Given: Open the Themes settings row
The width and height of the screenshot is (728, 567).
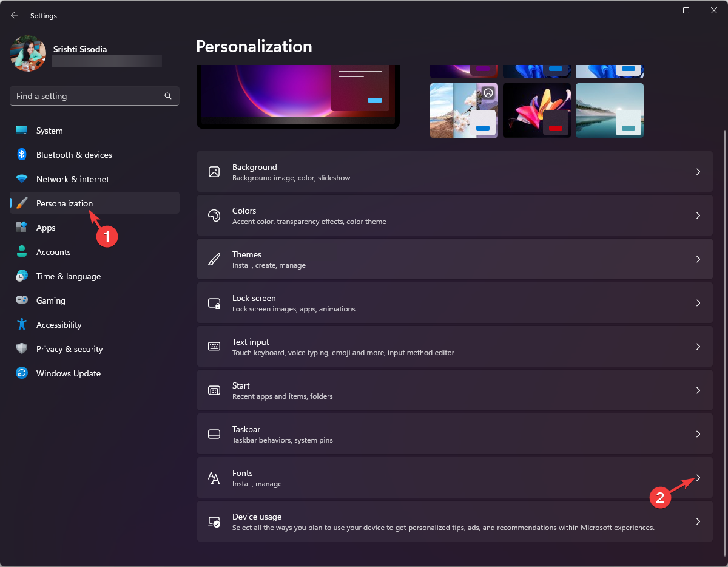Looking at the screenshot, I should (454, 259).
